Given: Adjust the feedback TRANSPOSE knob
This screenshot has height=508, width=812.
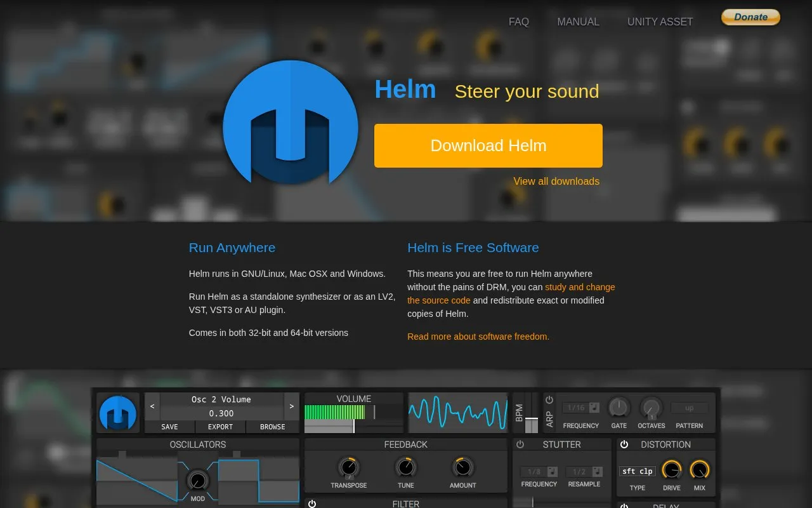Looking at the screenshot, I should coord(348,468).
